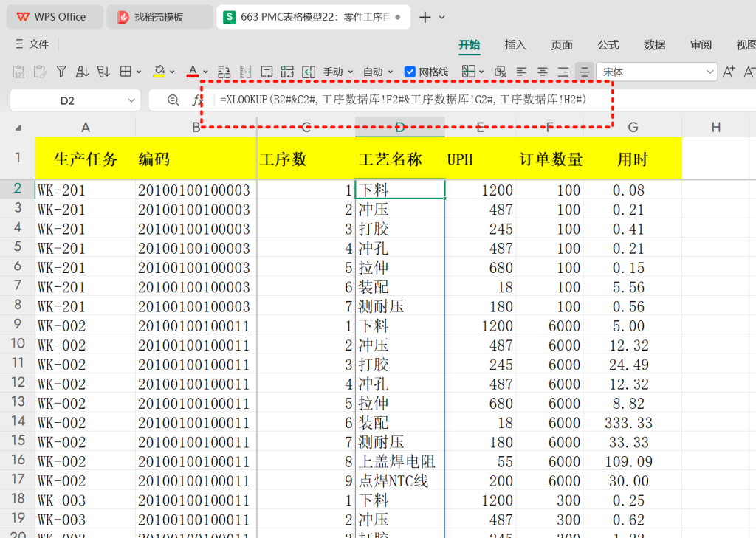Apply the yellow fill color bucket
The image size is (756, 538).
(159, 72)
